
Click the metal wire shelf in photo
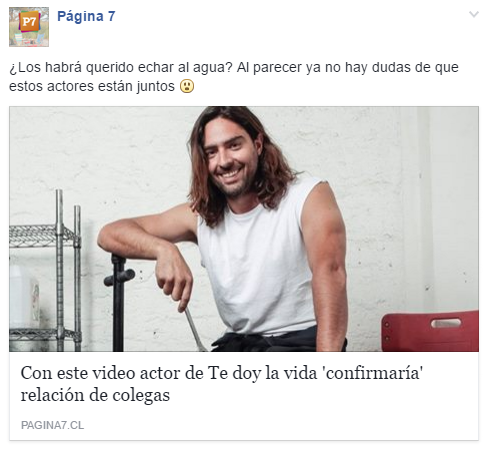click(x=45, y=270)
